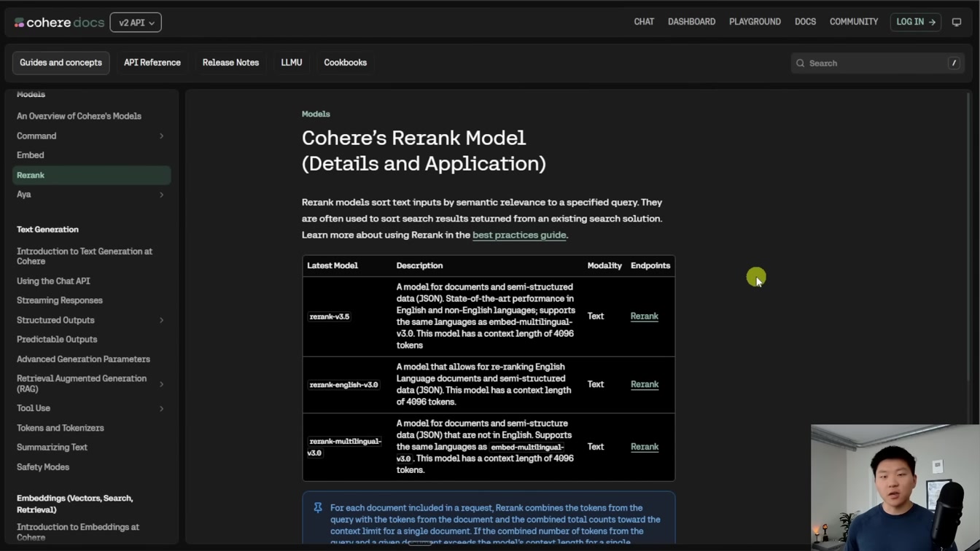Open PLAYGROUND from the top navigation

coord(755,22)
